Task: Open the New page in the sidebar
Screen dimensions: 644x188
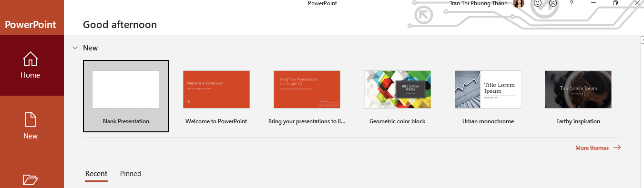Action: pos(31,126)
